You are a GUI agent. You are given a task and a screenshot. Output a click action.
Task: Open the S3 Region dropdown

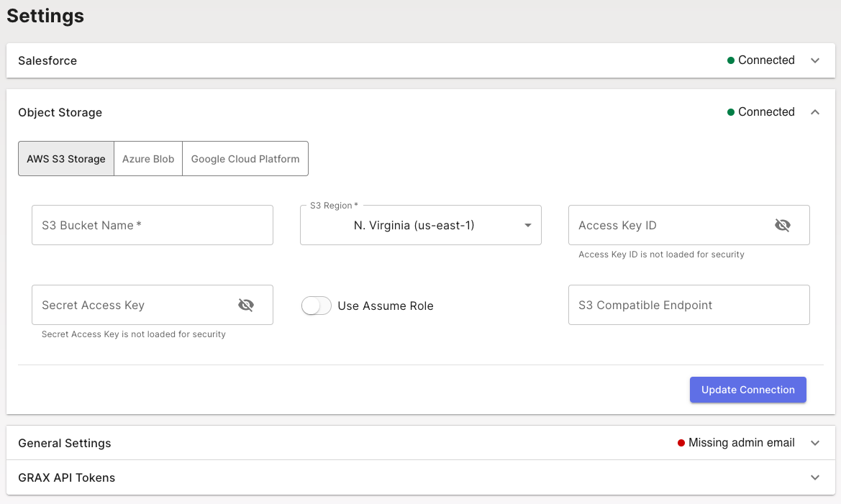(x=420, y=225)
